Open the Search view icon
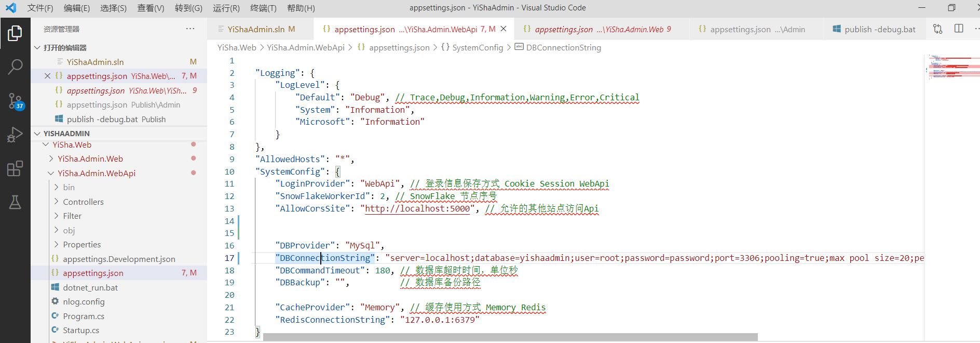This screenshot has width=980, height=343. (15, 67)
